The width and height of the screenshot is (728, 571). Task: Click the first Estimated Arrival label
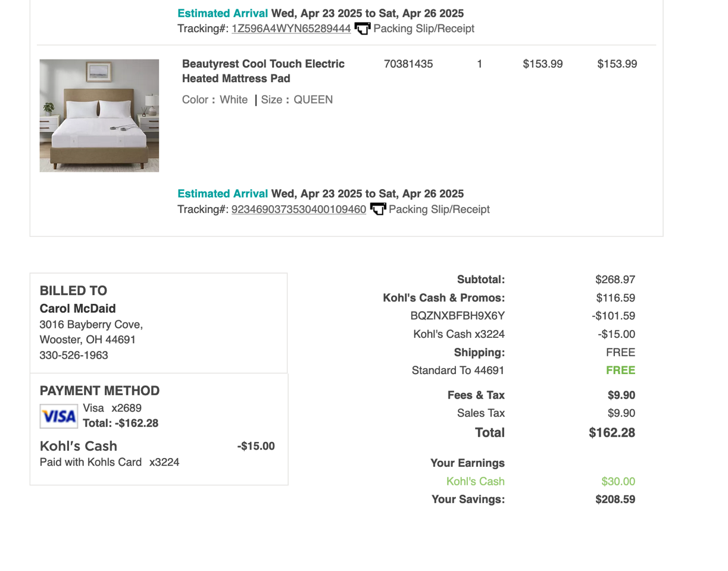click(x=223, y=13)
